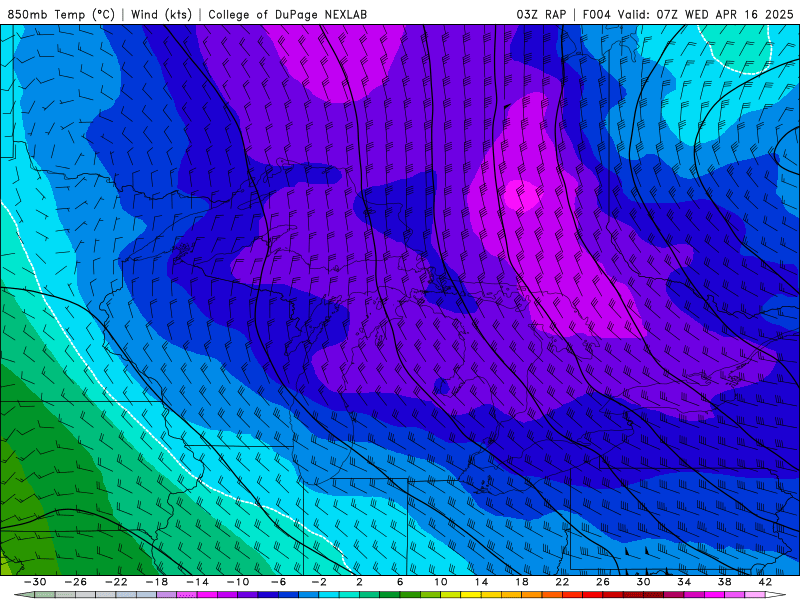This screenshot has width=800, height=600.
Task: Select the -10 temperature scale label
Action: [238, 582]
